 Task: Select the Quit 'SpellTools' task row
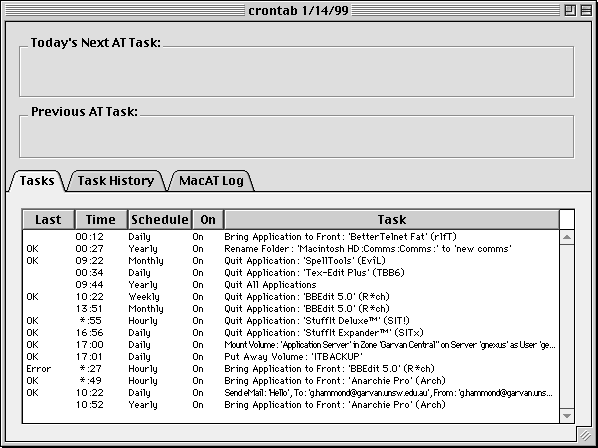[291, 261]
